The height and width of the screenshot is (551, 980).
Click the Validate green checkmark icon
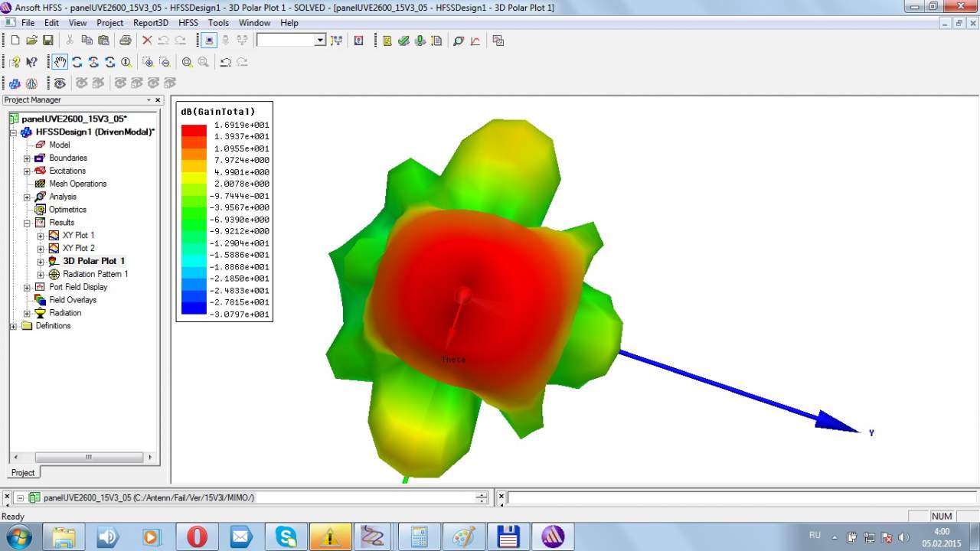(x=403, y=41)
